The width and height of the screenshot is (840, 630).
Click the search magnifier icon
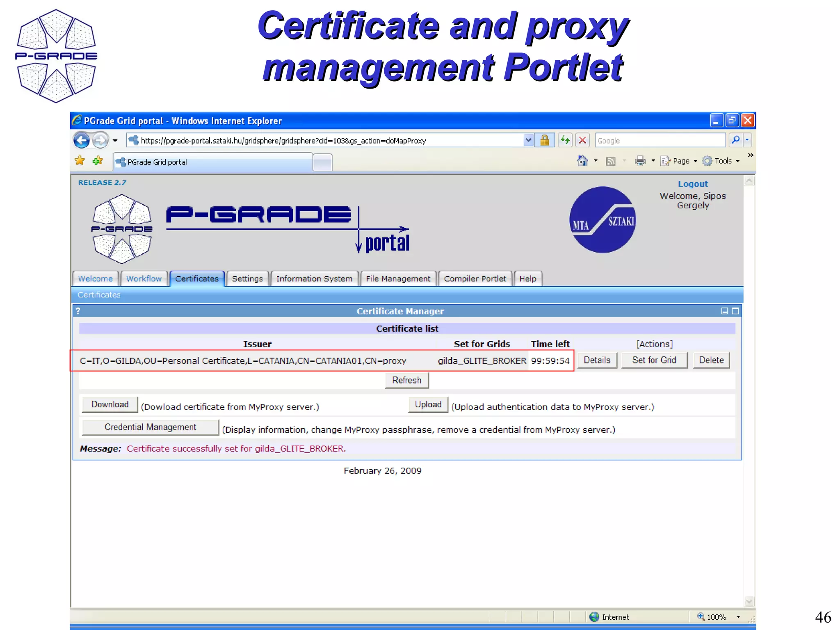tap(735, 140)
